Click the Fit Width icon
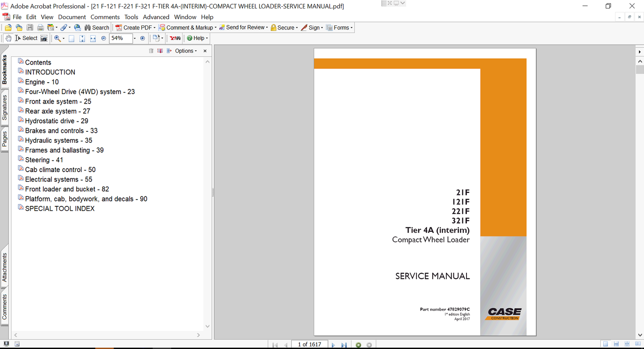Screen dimensions: 644x349 93,38
